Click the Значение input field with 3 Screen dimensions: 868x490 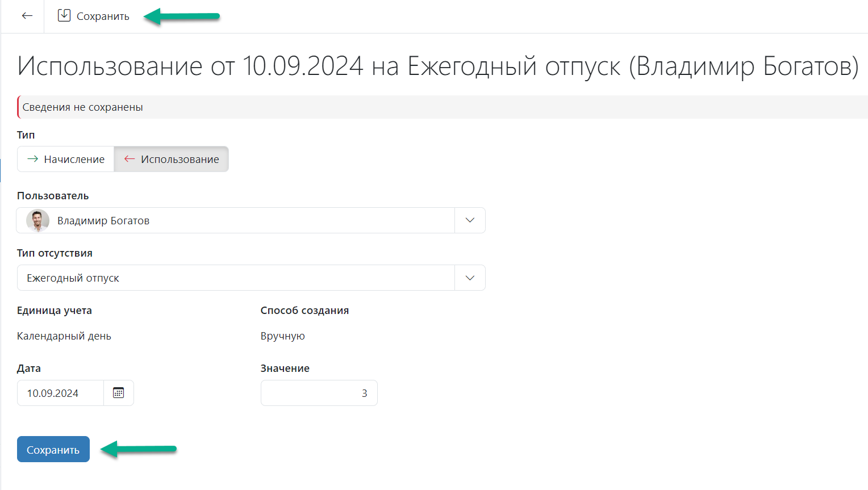pyautogui.click(x=319, y=393)
